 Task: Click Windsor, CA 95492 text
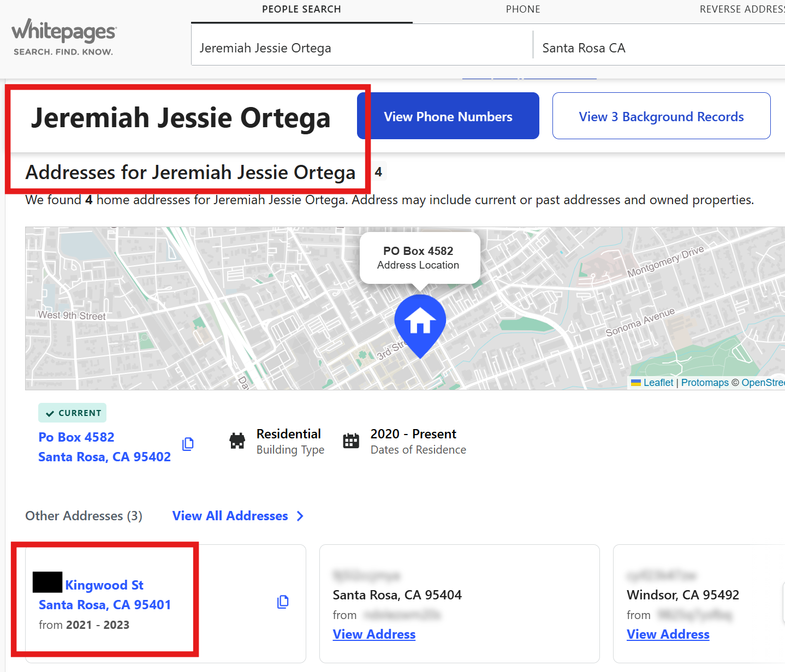pos(683,595)
